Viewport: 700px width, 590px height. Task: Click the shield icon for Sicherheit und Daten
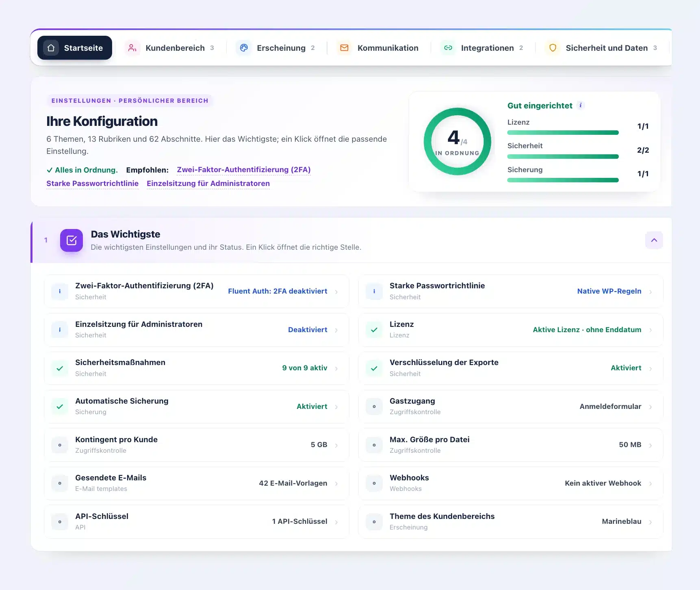(553, 48)
